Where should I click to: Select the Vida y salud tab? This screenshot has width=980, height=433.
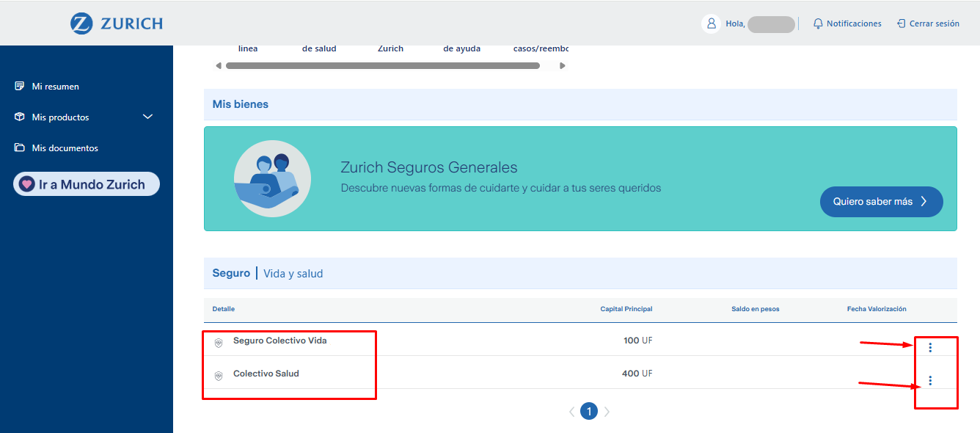pyautogui.click(x=293, y=274)
